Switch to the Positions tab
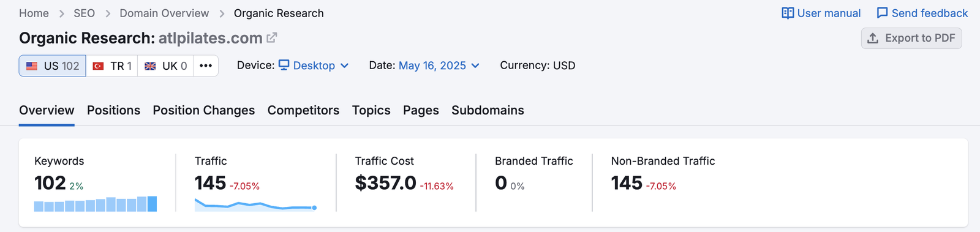 pyautogui.click(x=113, y=110)
